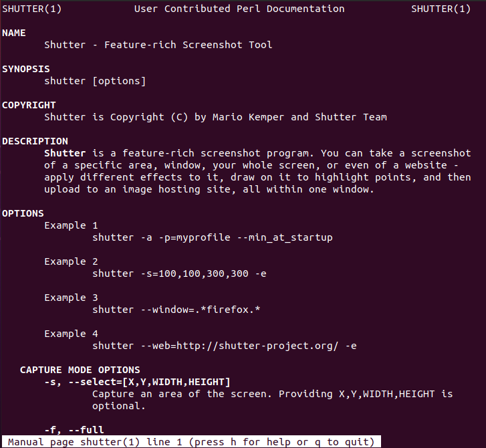Click the manual page status line at the bottom

coord(191,442)
